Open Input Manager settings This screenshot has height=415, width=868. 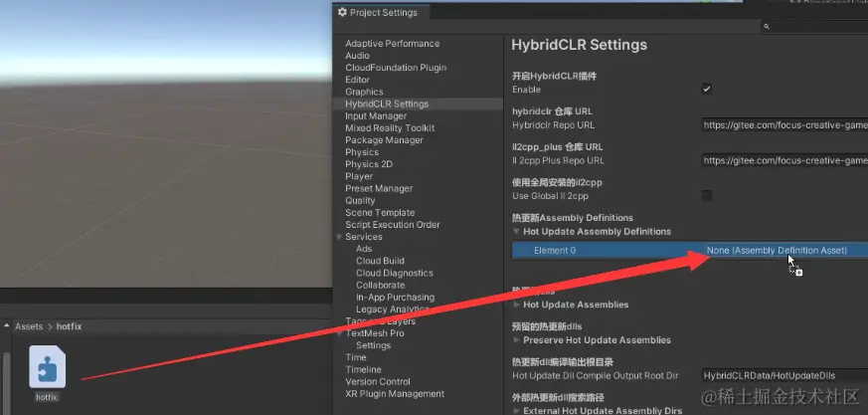click(376, 115)
